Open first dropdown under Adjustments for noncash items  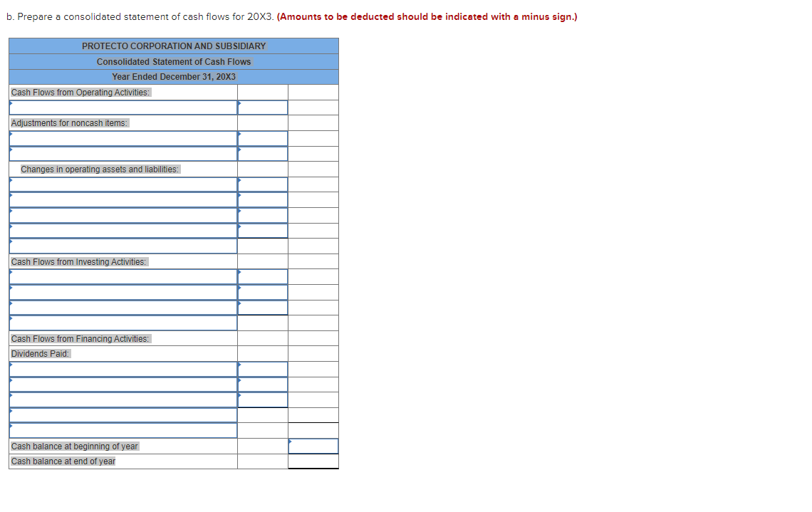pyautogui.click(x=123, y=138)
